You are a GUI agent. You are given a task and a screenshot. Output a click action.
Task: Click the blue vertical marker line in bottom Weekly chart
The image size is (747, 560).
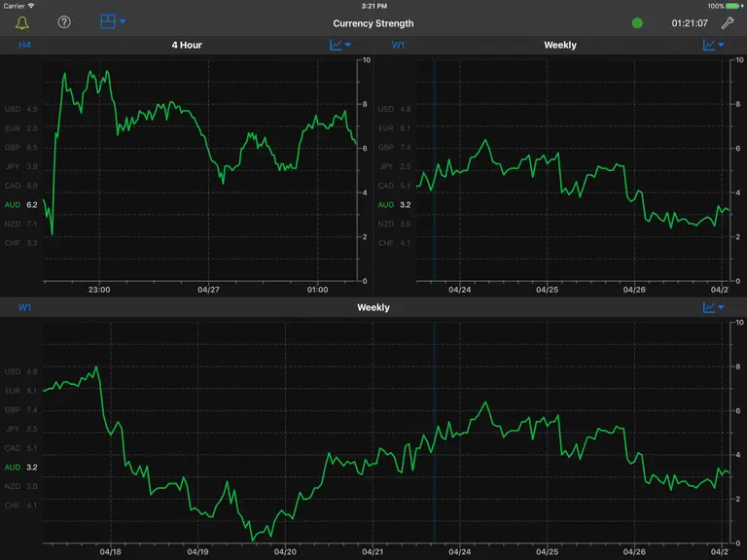click(435, 433)
